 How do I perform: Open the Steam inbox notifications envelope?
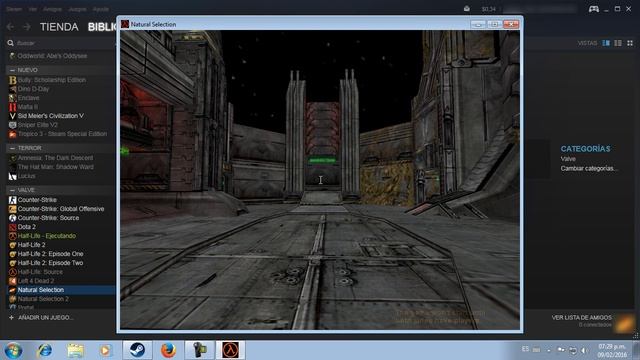pos(467,9)
